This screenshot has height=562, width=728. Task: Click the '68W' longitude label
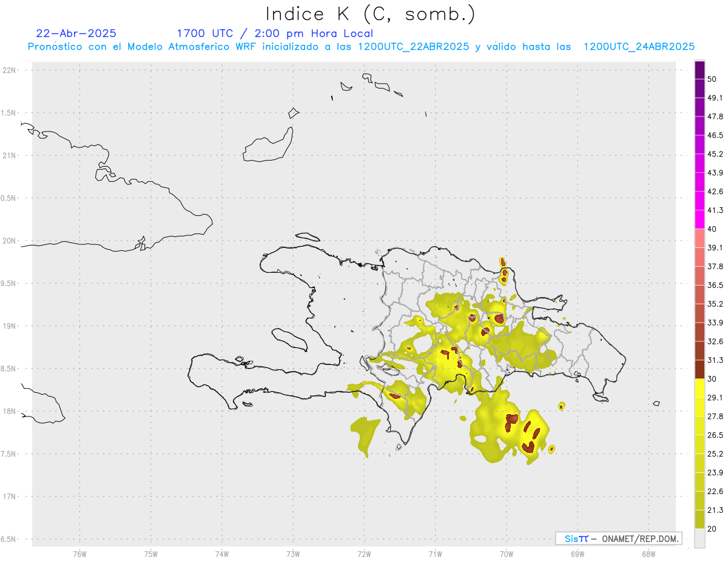649,554
